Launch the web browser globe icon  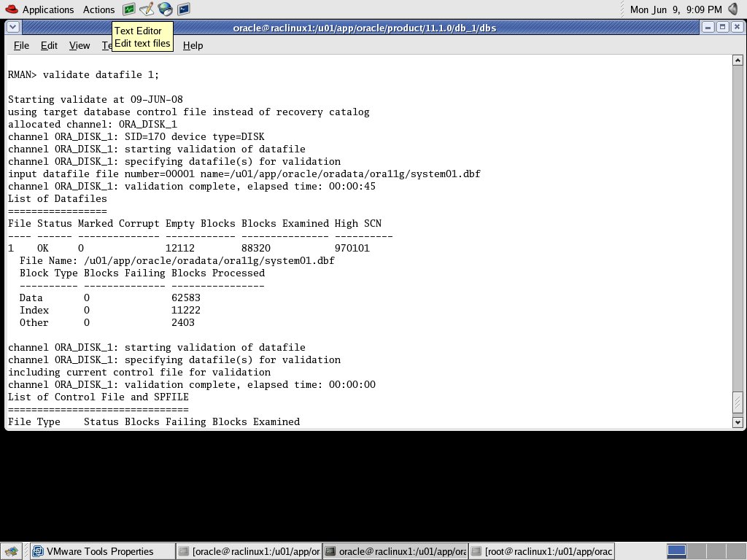pos(166,9)
